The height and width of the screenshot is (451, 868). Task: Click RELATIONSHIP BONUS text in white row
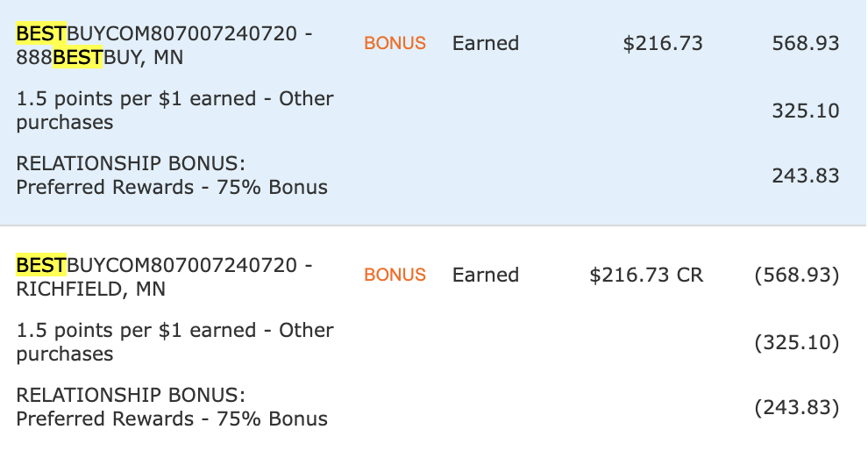(x=131, y=395)
